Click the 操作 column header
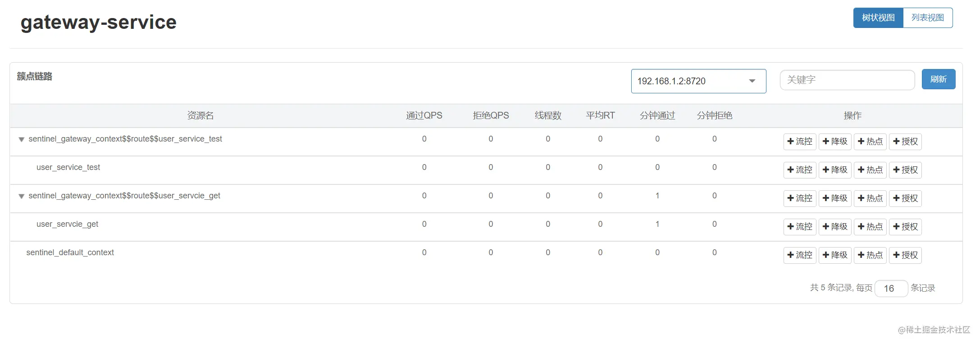The height and width of the screenshot is (344, 980). point(852,115)
